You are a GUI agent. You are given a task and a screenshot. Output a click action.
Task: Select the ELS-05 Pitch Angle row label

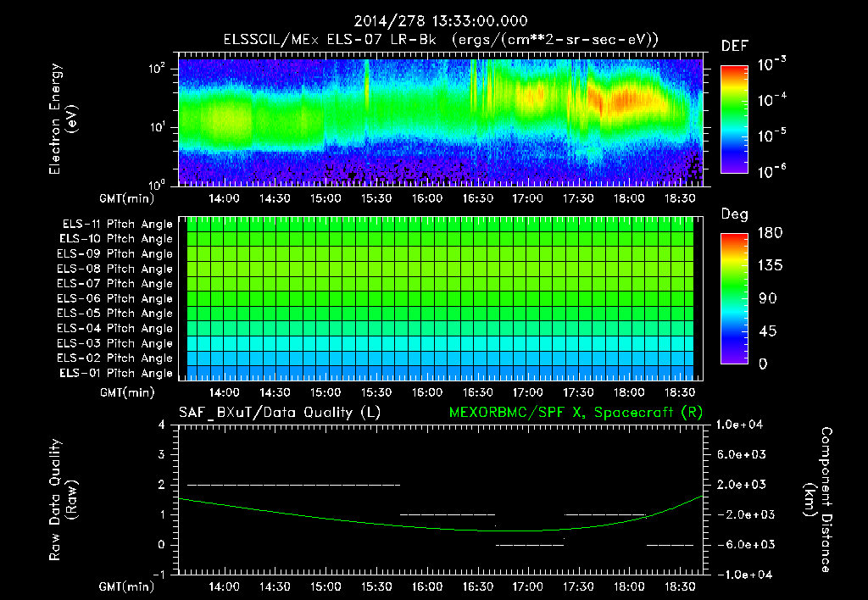[x=115, y=314]
